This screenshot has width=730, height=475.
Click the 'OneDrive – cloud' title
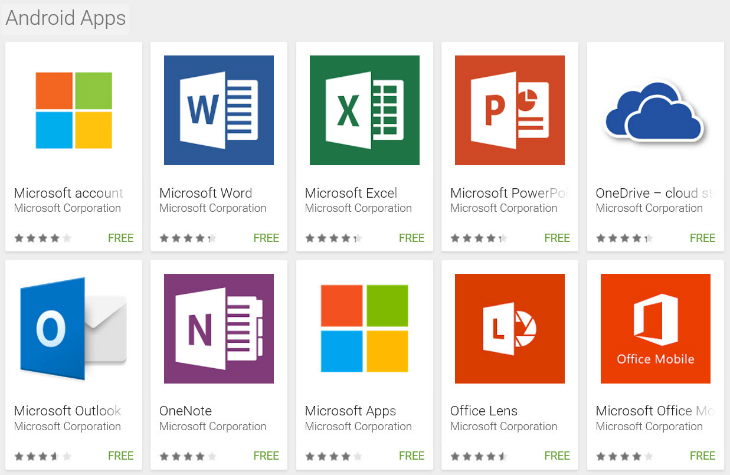[654, 193]
